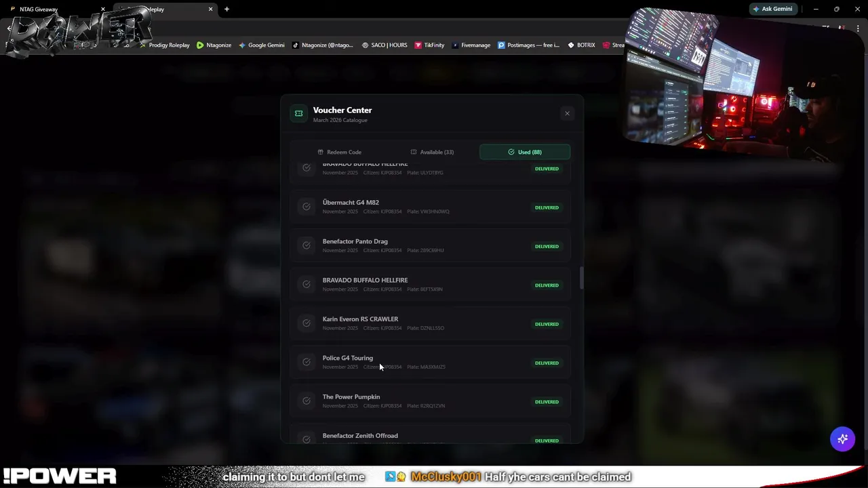Click DELIVERED badge for Karin Everon RS CRAWLER
The image size is (868, 488).
(547, 324)
